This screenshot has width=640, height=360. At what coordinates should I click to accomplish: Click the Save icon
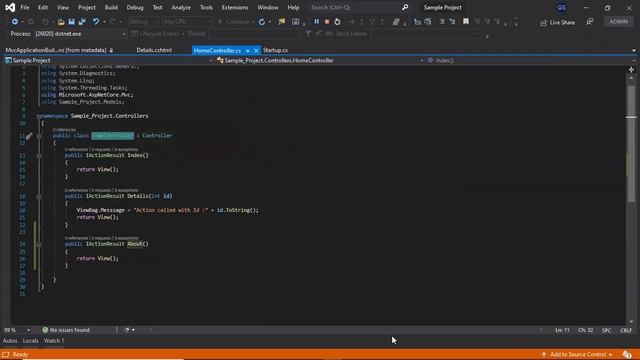tap(71, 22)
